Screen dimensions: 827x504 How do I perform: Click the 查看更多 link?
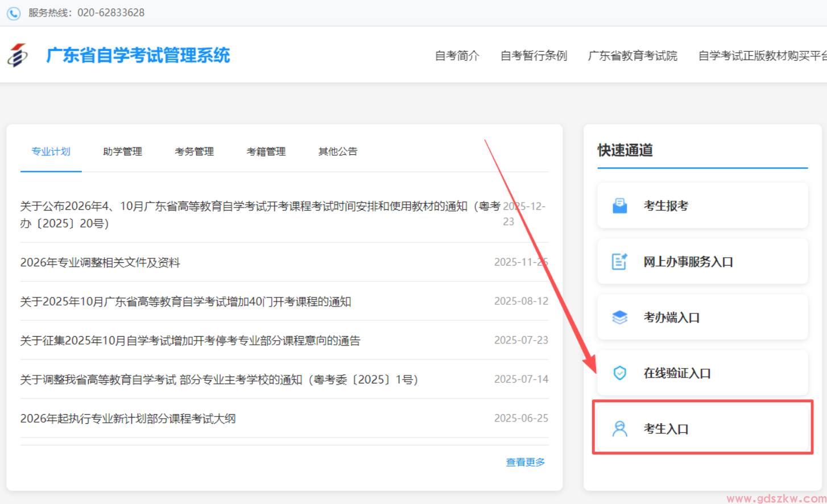coord(524,462)
